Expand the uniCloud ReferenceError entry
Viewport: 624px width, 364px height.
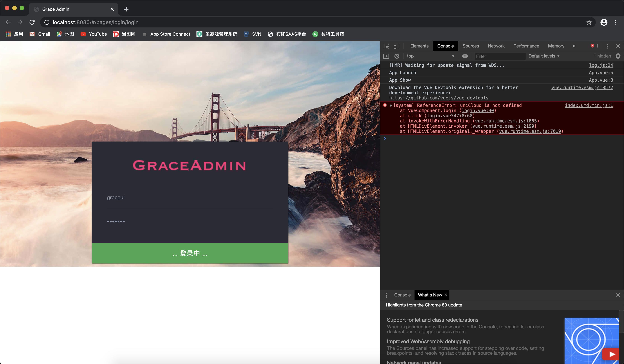391,106
